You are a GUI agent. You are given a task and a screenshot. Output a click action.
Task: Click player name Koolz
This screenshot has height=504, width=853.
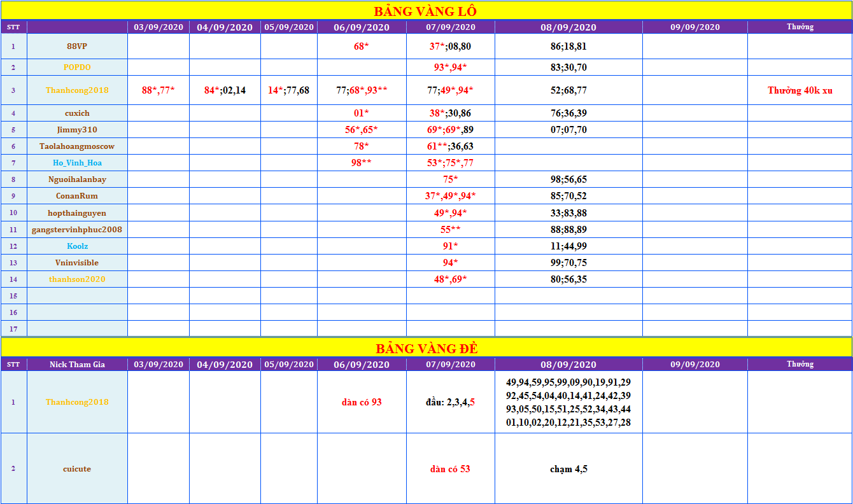pos(77,246)
